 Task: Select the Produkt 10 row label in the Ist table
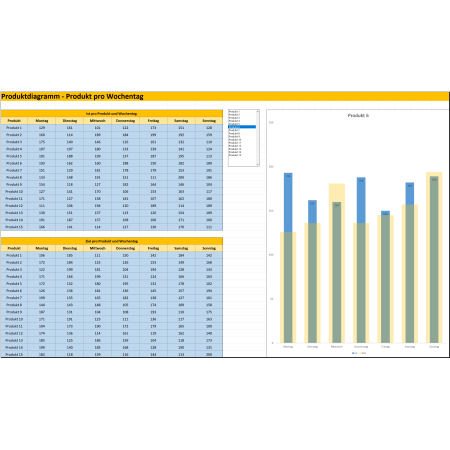[x=14, y=192]
